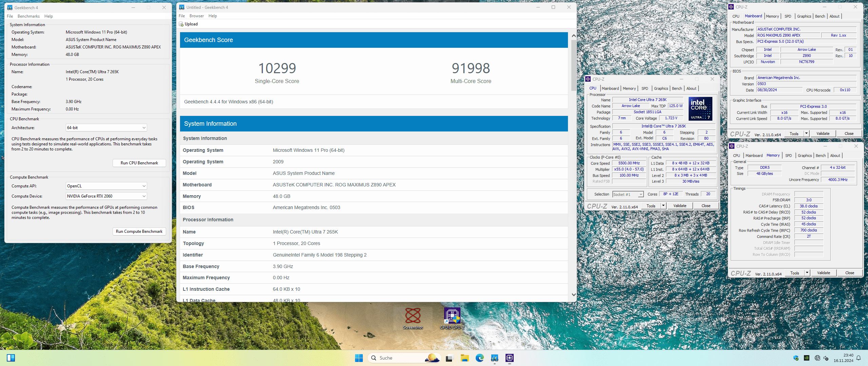This screenshot has height=366, width=868.
Task: Click Close in CPU-Z Memory window
Action: tap(850, 273)
